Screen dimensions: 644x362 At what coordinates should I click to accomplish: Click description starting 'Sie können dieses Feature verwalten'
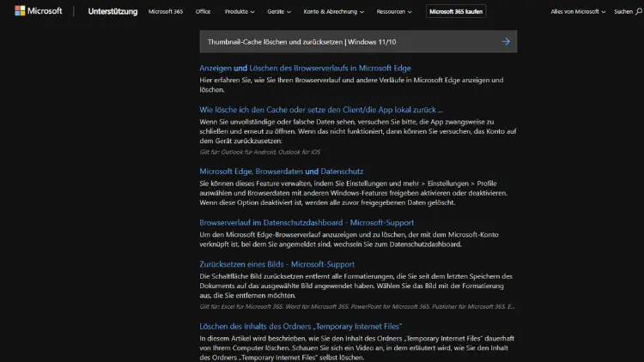353,193
